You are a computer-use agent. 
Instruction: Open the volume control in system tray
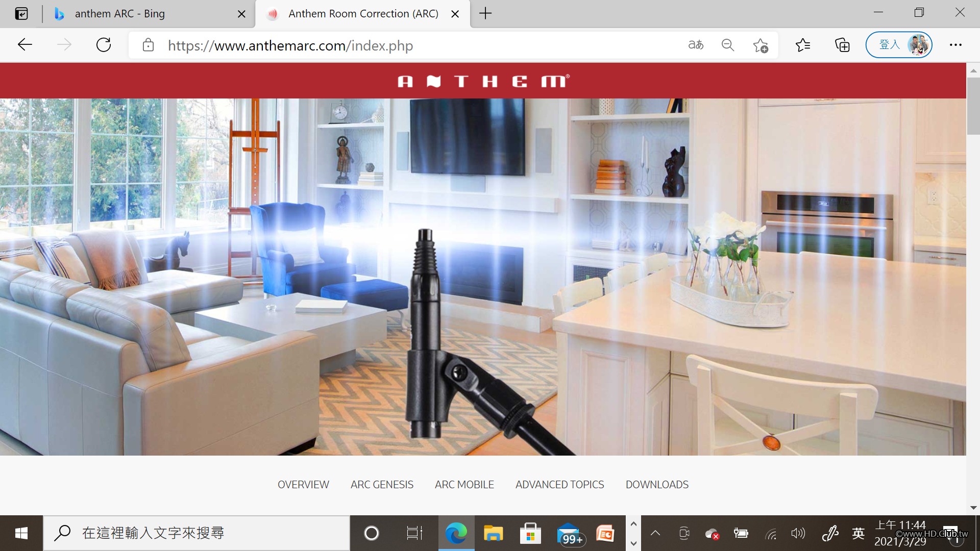[x=798, y=533]
